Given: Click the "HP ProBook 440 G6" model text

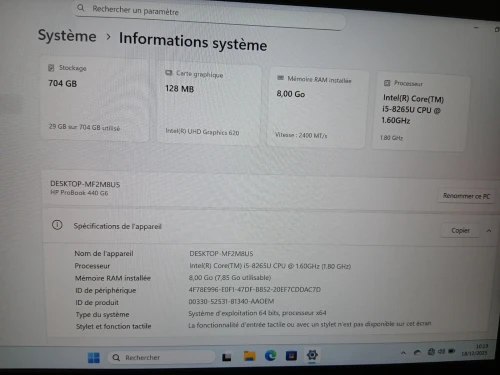Looking at the screenshot, I should [x=79, y=193].
